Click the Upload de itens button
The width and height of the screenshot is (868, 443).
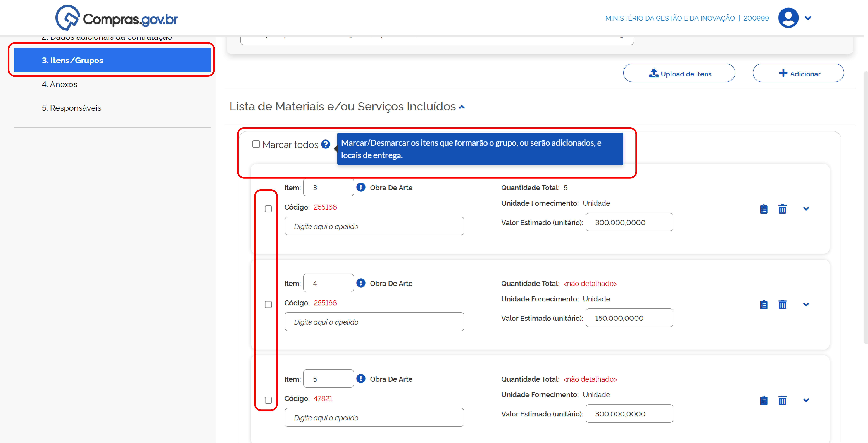point(679,73)
